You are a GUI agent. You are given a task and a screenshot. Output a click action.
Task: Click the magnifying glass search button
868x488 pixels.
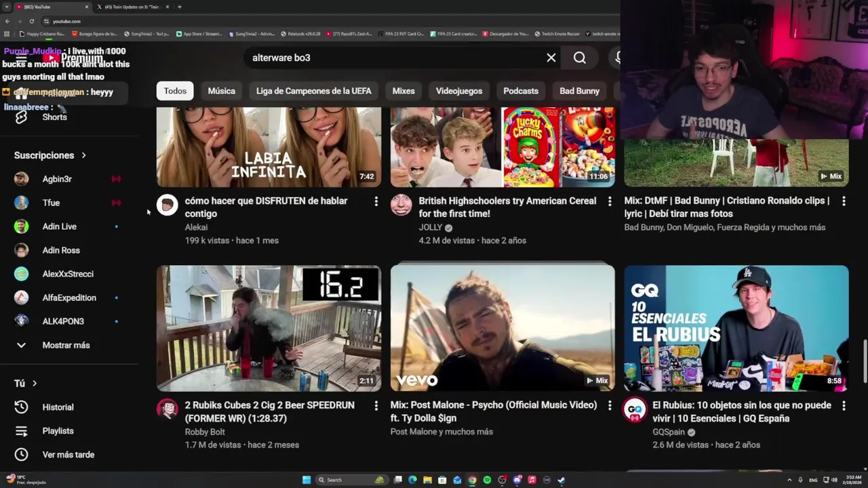[x=580, y=58]
